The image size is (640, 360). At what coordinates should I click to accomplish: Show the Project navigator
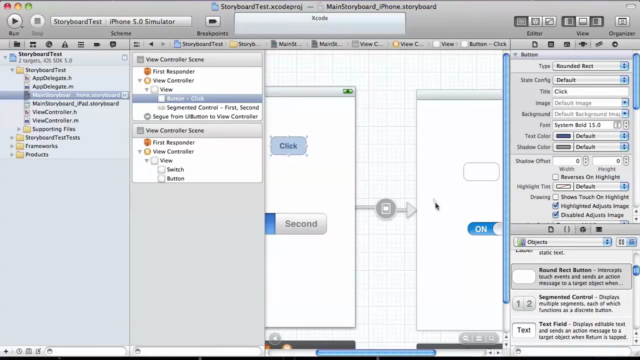coord(17,44)
